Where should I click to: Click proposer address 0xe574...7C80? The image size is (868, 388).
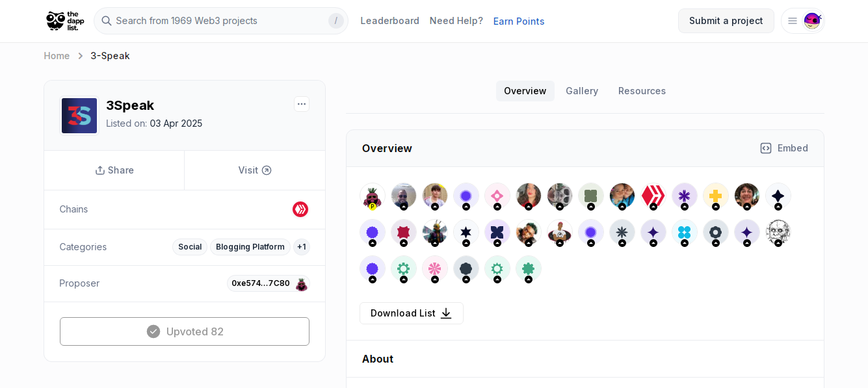[x=261, y=283]
